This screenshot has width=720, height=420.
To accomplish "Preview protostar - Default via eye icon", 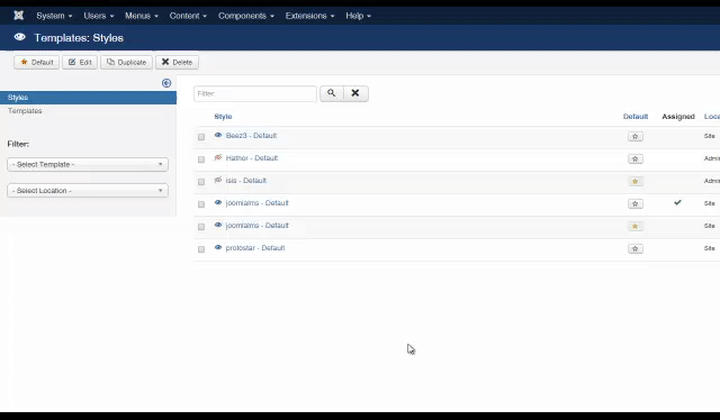I will (218, 248).
